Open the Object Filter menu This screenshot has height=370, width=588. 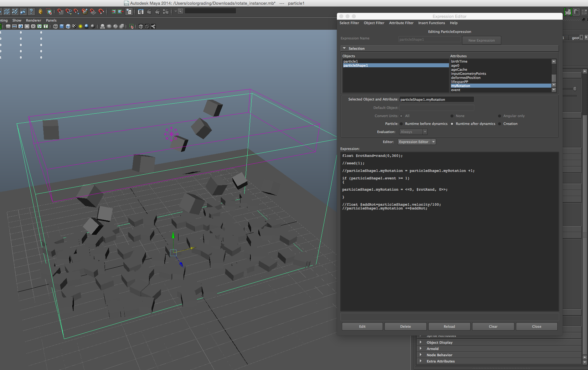pyautogui.click(x=374, y=23)
